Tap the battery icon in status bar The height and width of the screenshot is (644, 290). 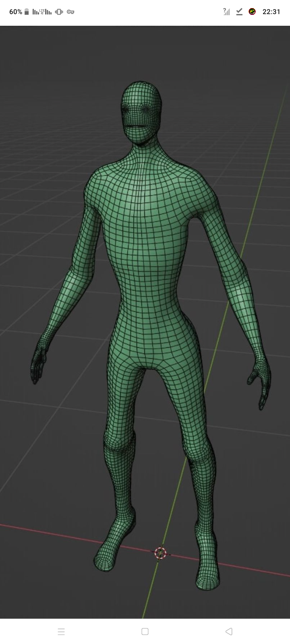[x=27, y=12]
